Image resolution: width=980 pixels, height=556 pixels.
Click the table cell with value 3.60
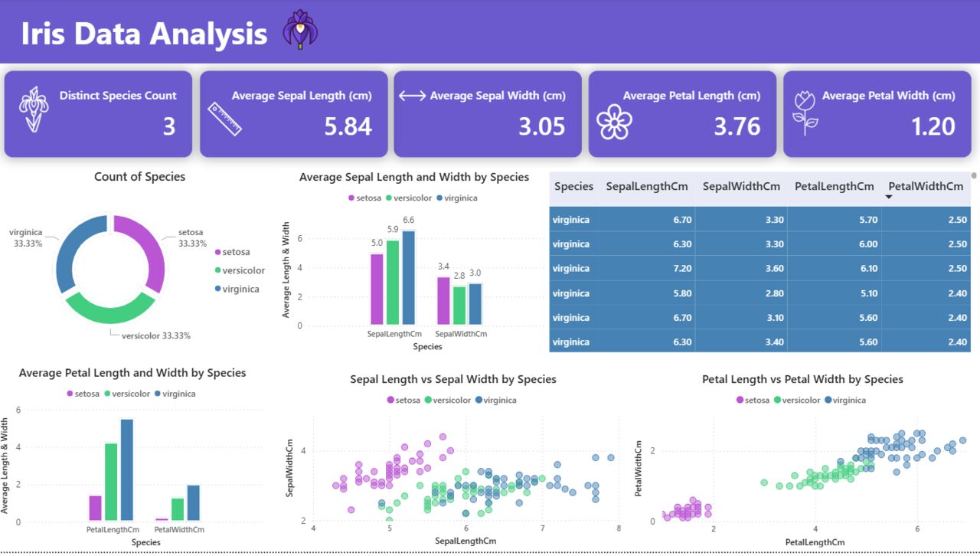[x=741, y=268]
